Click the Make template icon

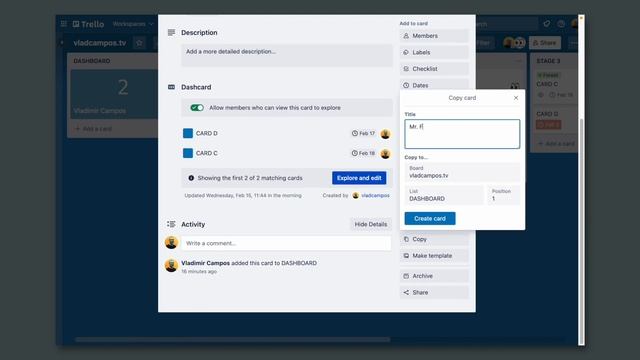point(406,256)
